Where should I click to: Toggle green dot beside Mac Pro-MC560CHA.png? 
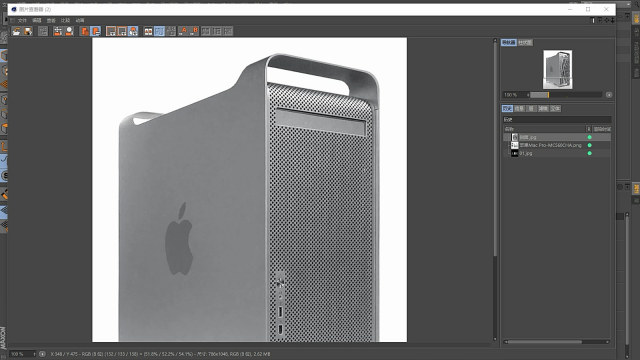click(589, 145)
